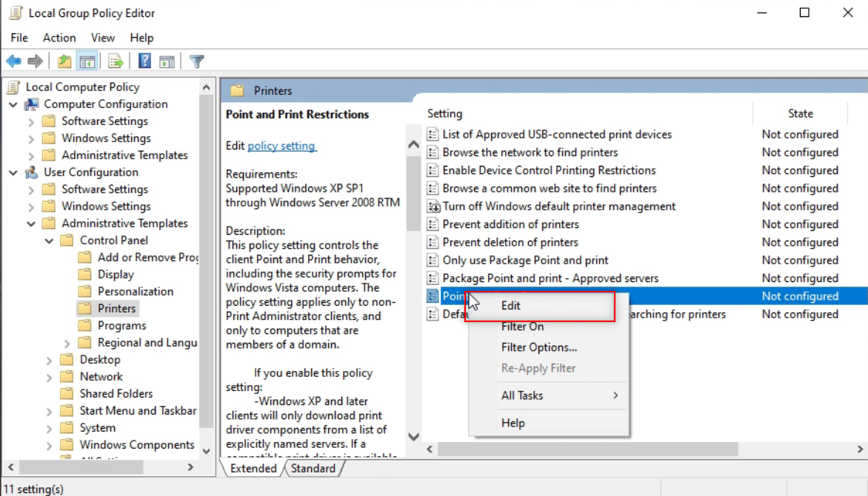Click the Display folder icon in tree
868x496 pixels.
click(x=84, y=274)
